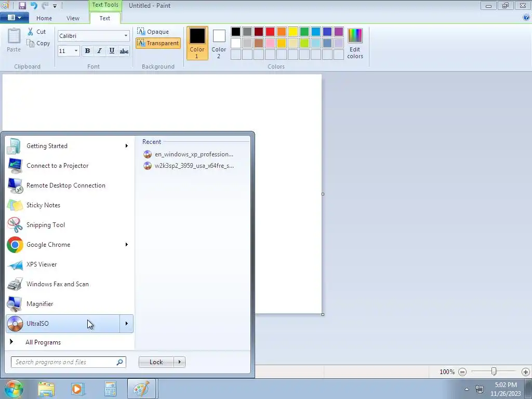This screenshot has width=532, height=399.
Task: Launch Remote Desktop Connection
Action: tap(70, 185)
